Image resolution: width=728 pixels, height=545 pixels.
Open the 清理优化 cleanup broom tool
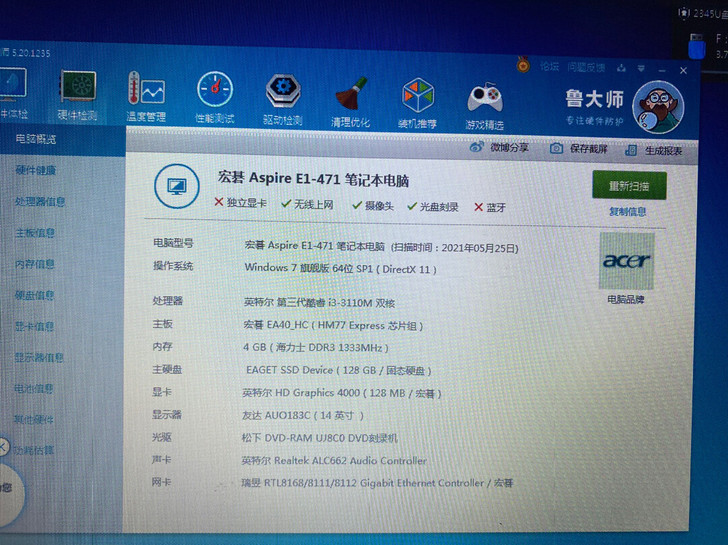pos(351,102)
